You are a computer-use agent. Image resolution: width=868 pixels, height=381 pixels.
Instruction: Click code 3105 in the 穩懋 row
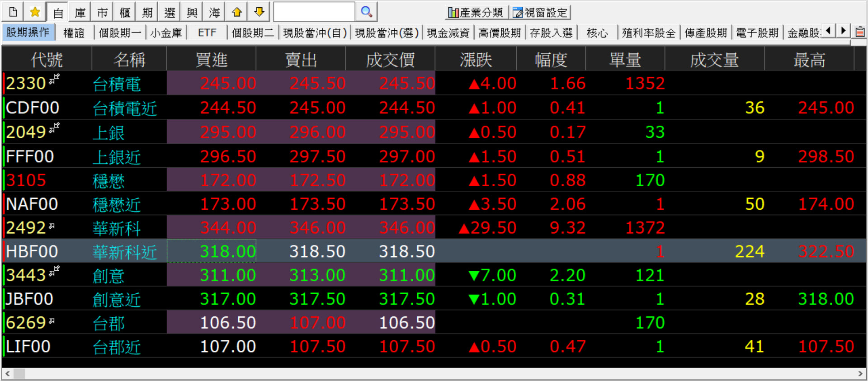[26, 180]
